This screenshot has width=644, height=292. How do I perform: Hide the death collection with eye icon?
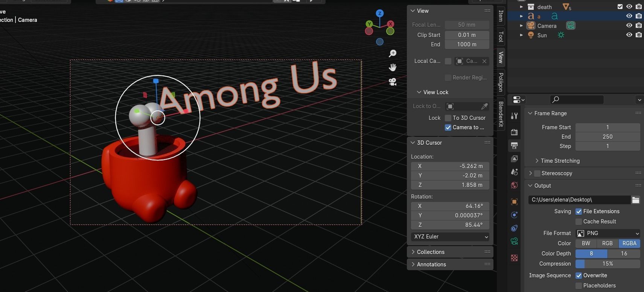[x=629, y=7]
